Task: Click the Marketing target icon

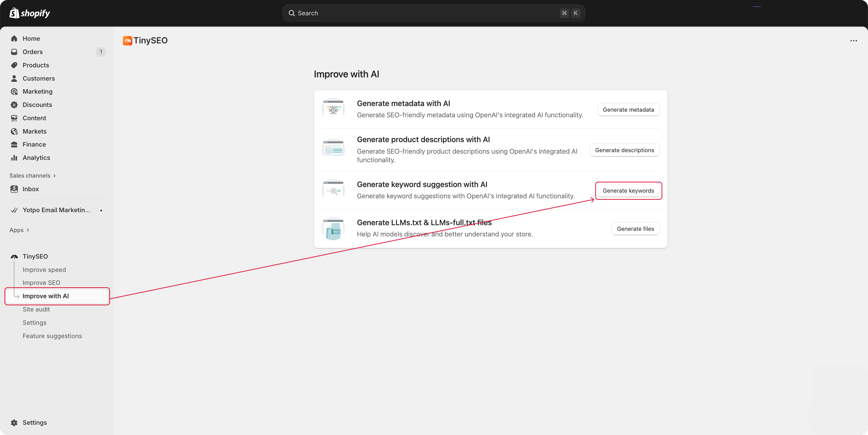Action: [x=14, y=91]
